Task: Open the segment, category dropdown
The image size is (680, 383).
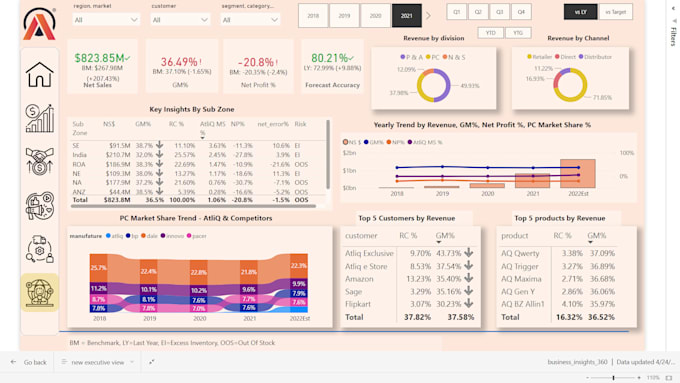Action: click(x=250, y=20)
